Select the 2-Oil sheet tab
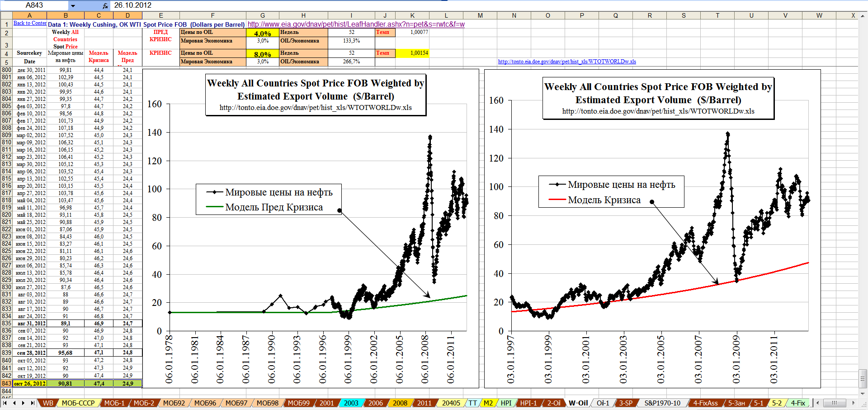 coord(553,403)
